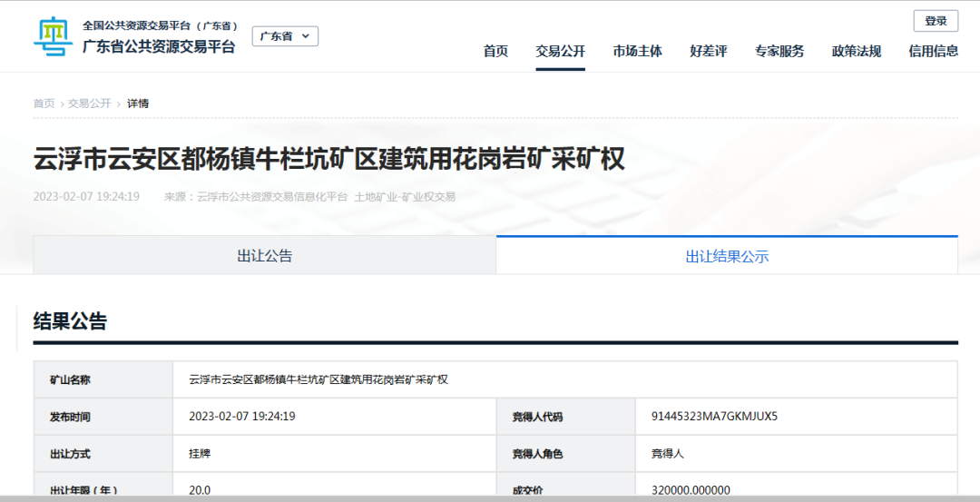Click the 交易公开 breadcrumb link

[x=89, y=103]
